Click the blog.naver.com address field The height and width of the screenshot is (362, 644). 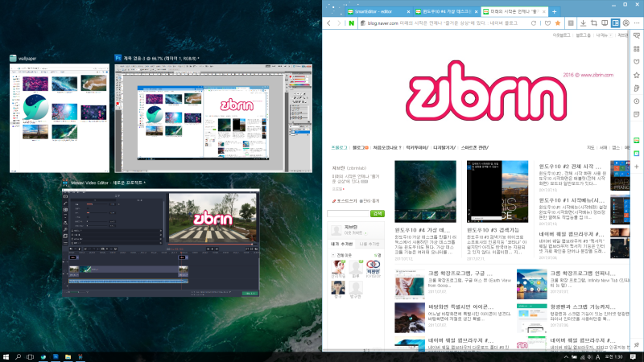pos(444,23)
